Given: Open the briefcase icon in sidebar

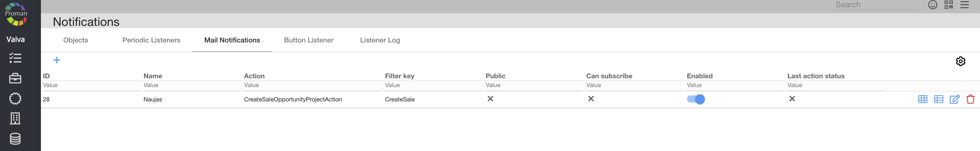Looking at the screenshot, I should pos(15,78).
